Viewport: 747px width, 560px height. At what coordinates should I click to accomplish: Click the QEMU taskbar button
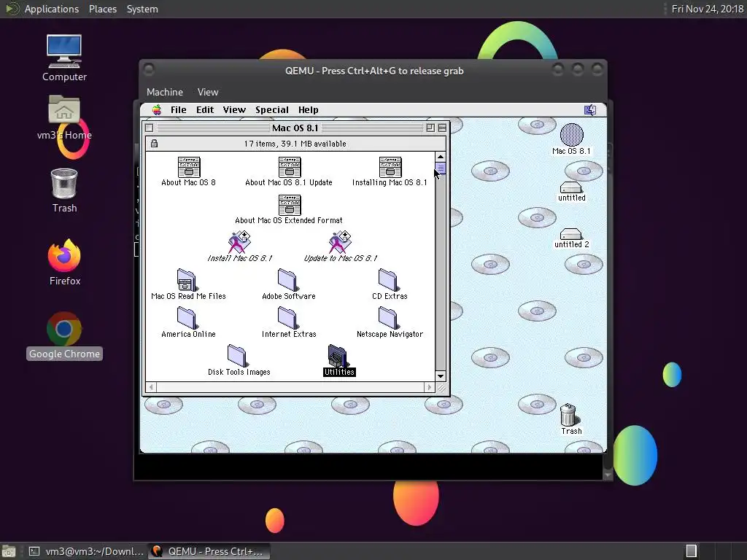209,551
